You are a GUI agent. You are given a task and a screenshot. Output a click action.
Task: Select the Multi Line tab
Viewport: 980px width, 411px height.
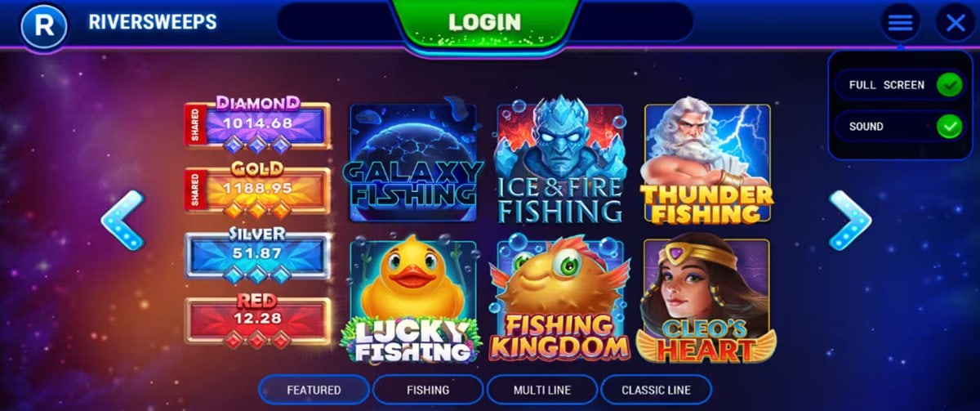click(x=542, y=390)
